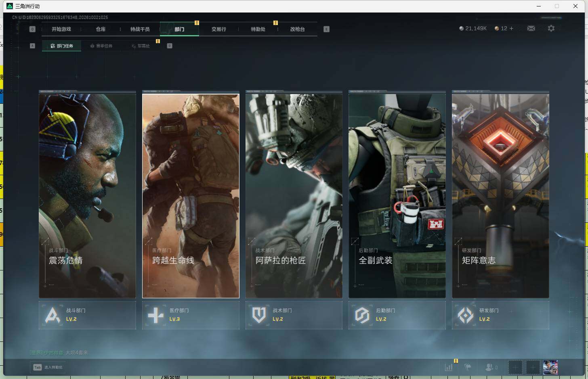Viewport: 588px width, 379px height.
Task: Switch to the 赛季任务 sub-tab
Action: click(101, 46)
